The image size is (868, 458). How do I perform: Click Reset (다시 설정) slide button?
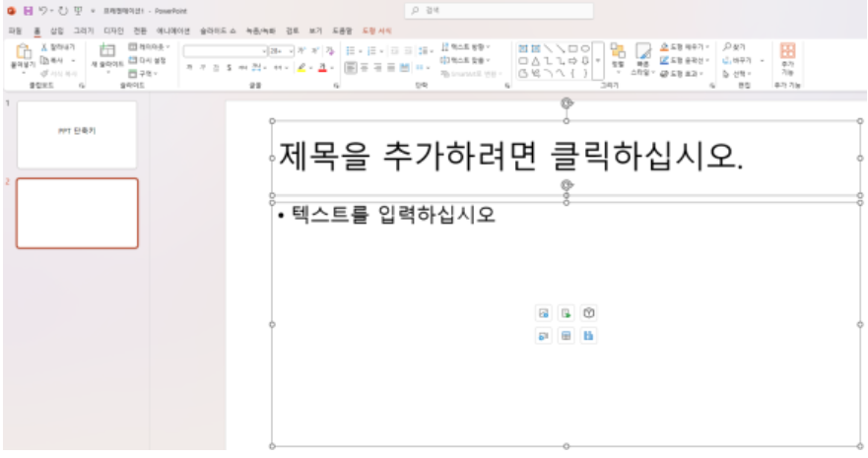pos(148,59)
